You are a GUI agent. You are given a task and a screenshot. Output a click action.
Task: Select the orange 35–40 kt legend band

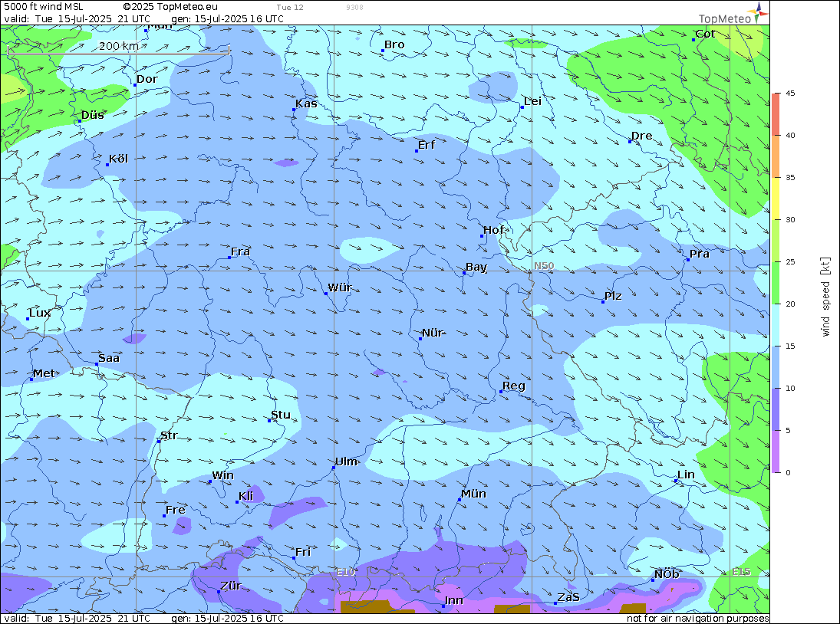[x=776, y=156]
